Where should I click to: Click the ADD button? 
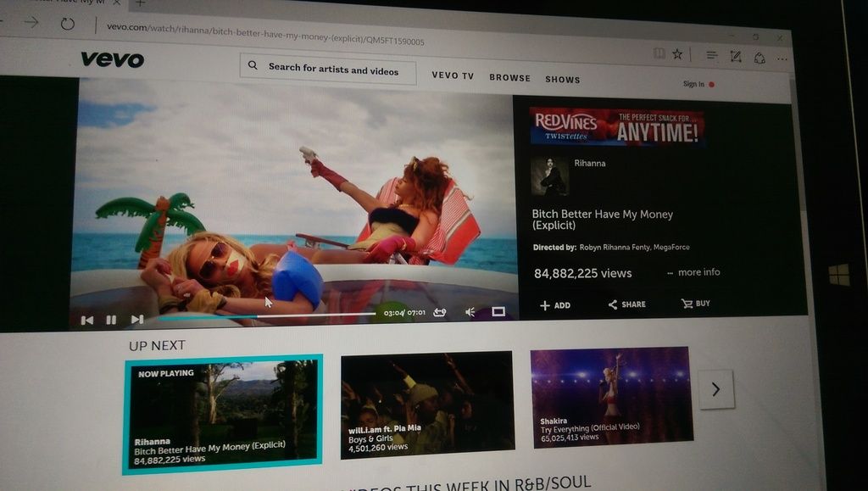555,305
